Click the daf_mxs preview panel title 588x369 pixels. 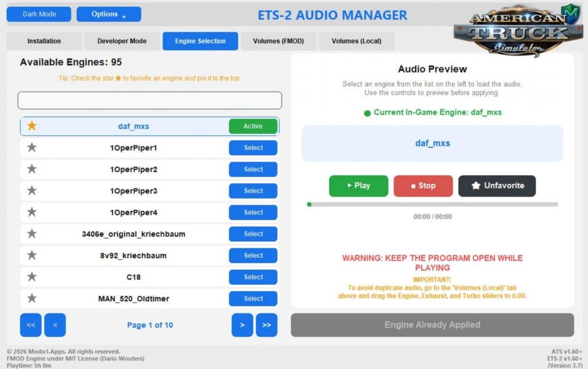pyautogui.click(x=432, y=143)
